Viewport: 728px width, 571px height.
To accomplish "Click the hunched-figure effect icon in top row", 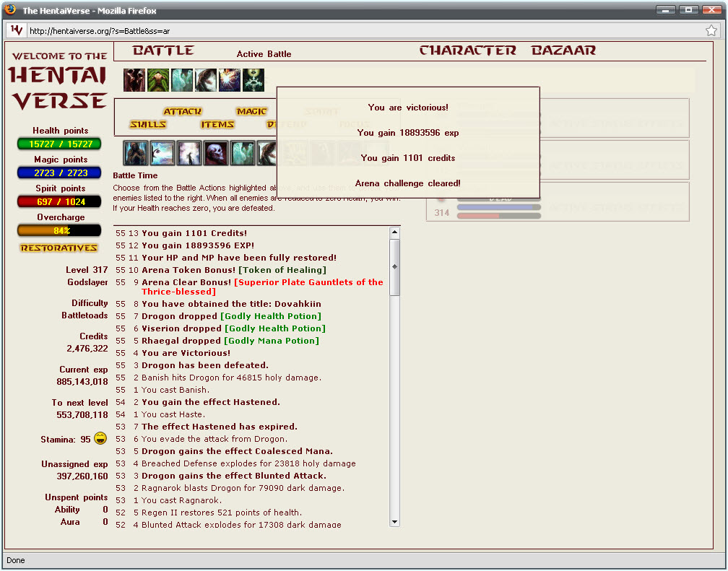I will pyautogui.click(x=206, y=80).
